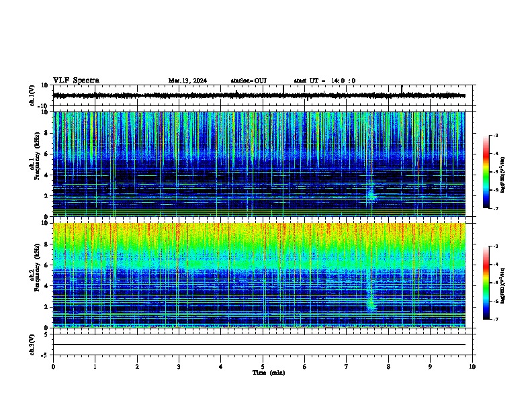Screen dimensions: 532x411
Task: Click the ch.2 spectrogram color scale bar
Action: pos(486,283)
